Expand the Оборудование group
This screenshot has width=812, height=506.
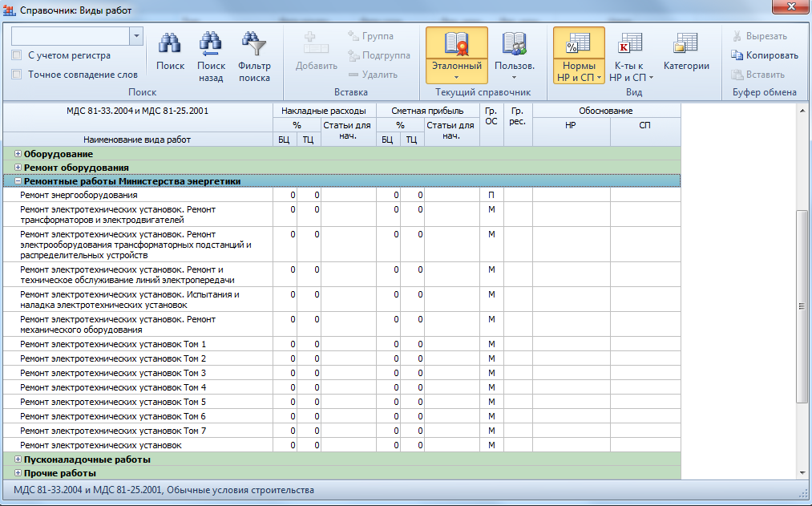(x=18, y=153)
